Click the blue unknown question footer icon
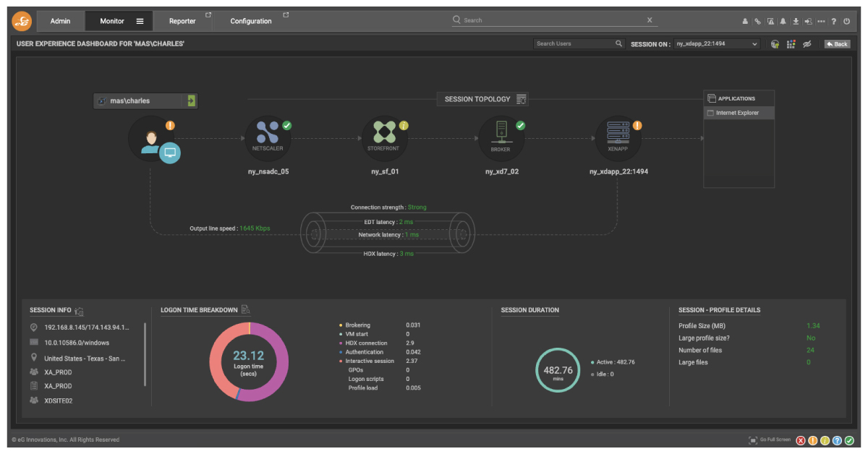The image size is (868, 454). point(838,440)
